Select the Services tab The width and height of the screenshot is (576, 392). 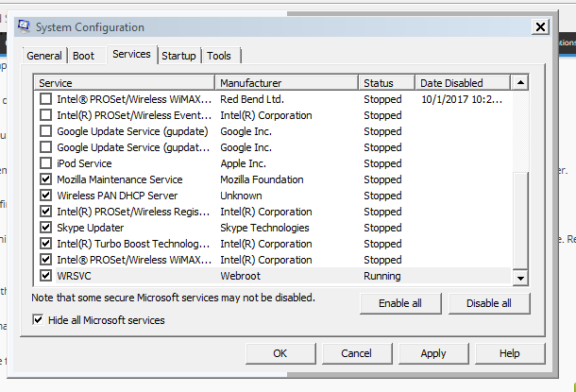pyautogui.click(x=131, y=55)
